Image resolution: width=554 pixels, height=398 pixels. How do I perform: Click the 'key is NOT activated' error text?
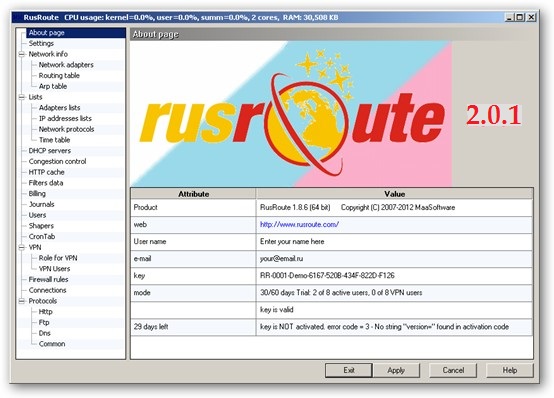coord(384,327)
